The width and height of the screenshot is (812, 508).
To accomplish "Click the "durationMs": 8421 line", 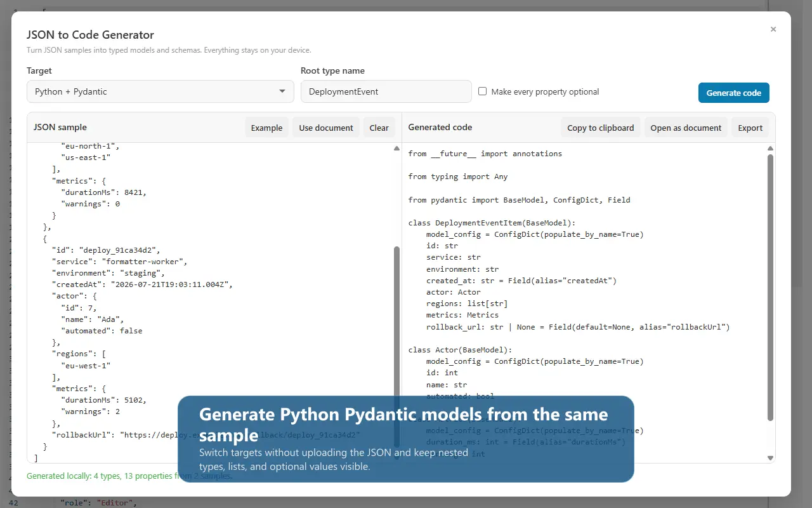I will (x=104, y=192).
